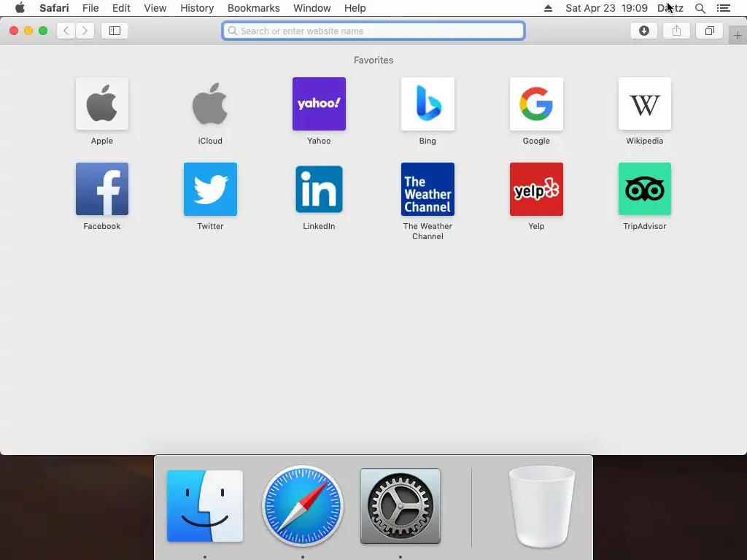The height and width of the screenshot is (560, 747).
Task: Click the user name in menu bar
Action: tap(670, 8)
